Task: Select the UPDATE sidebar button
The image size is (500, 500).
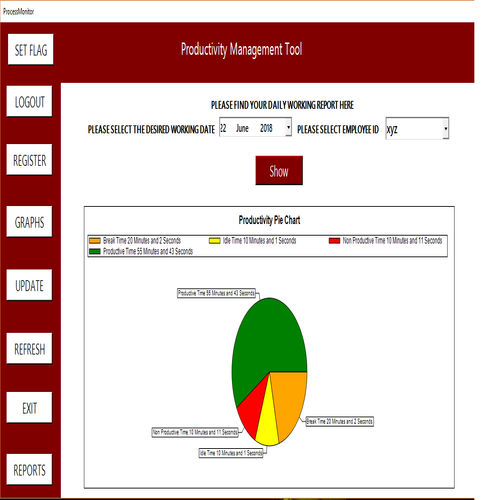Action: pos(29,285)
